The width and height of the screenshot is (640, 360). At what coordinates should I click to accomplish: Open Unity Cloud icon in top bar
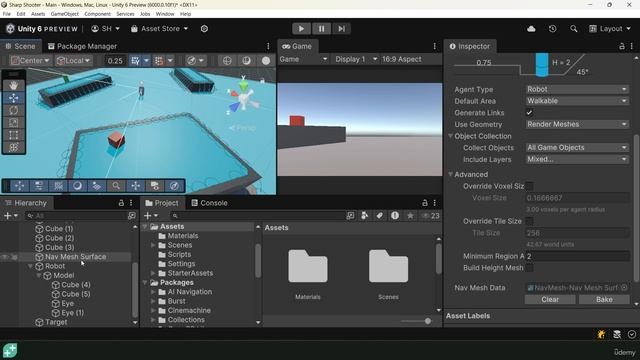point(531,29)
